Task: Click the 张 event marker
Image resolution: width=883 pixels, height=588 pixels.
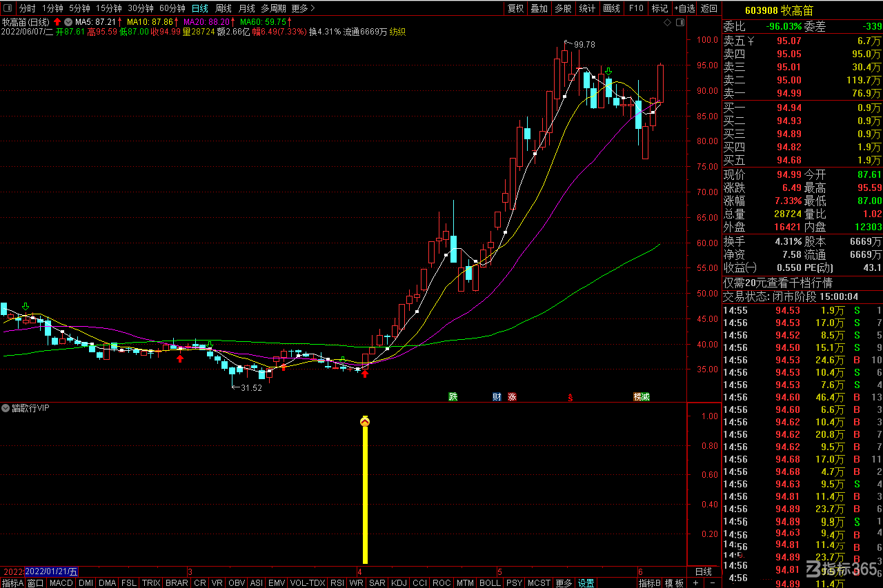Action: (512, 396)
